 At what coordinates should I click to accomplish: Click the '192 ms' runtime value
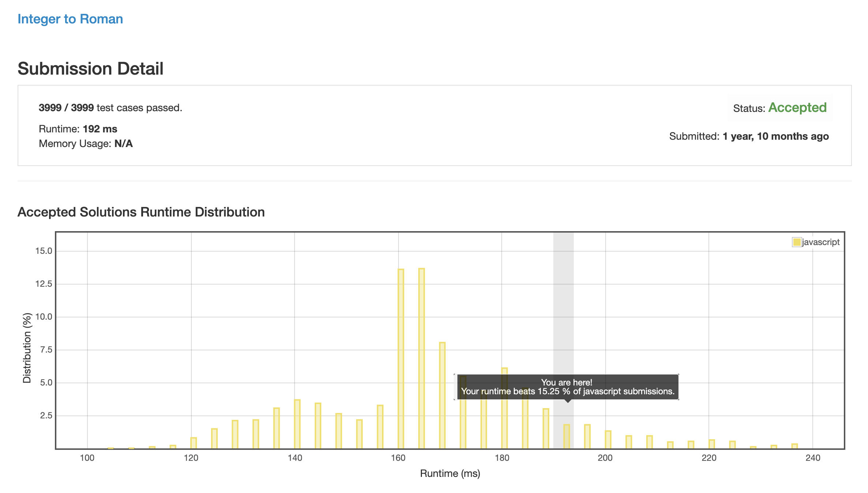click(100, 129)
